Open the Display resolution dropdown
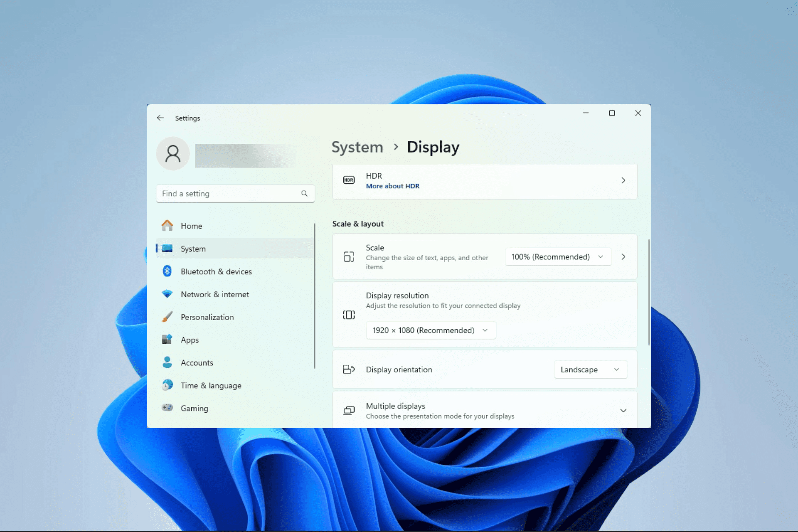The height and width of the screenshot is (532, 798). 429,330
